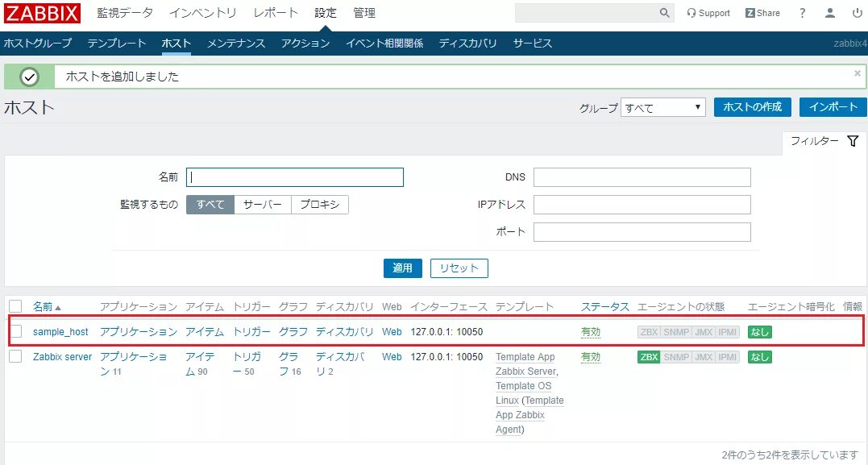This screenshot has width=868, height=465.
Task: Click the ホストの作成 button
Action: pyautogui.click(x=752, y=107)
